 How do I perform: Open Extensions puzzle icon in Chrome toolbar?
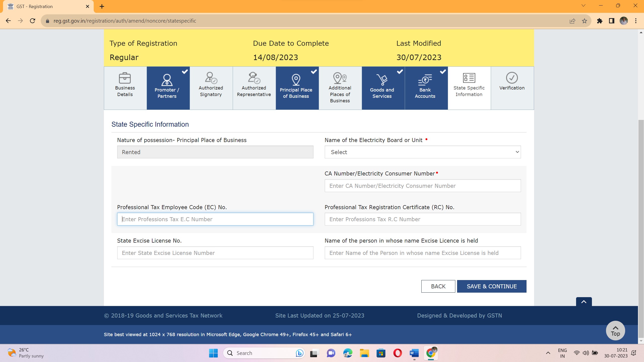[x=600, y=21]
